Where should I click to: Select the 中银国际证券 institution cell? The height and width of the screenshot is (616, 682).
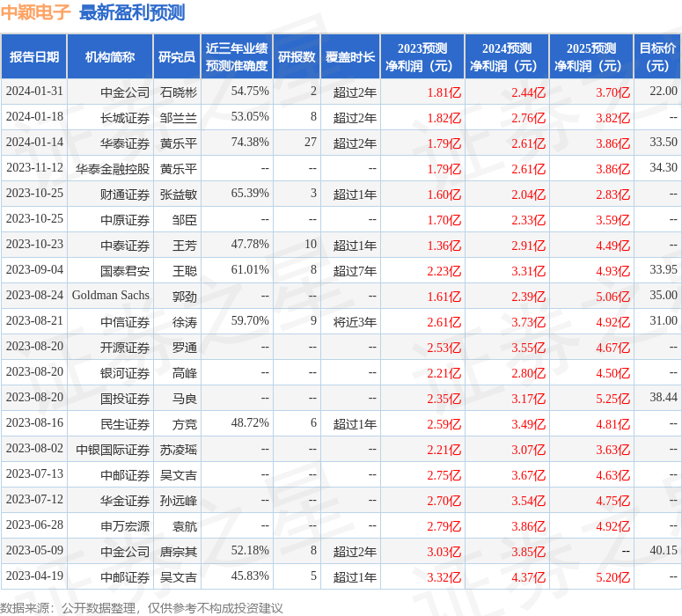point(113,450)
